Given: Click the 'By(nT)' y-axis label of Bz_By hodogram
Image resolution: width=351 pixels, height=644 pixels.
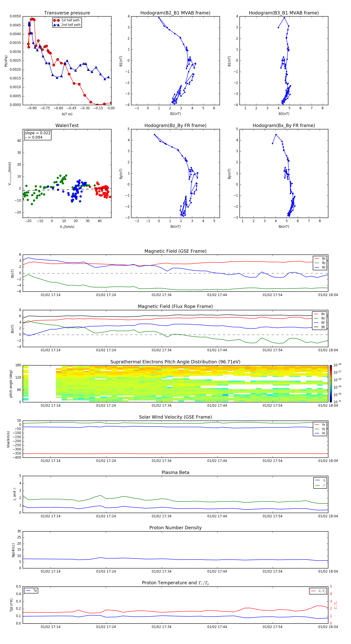Looking at the screenshot, I should click(x=121, y=173).
